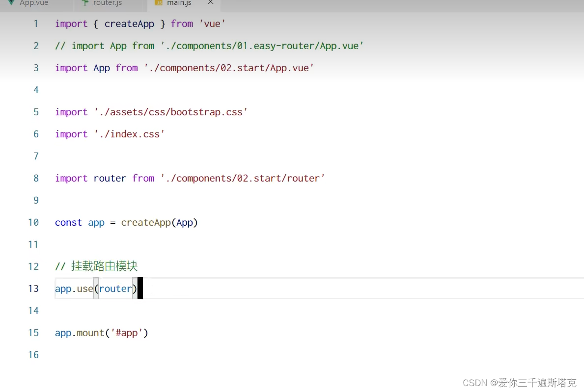This screenshot has width=584, height=392.
Task: Click the 'vue' string literal on line 1
Action: (x=212, y=24)
